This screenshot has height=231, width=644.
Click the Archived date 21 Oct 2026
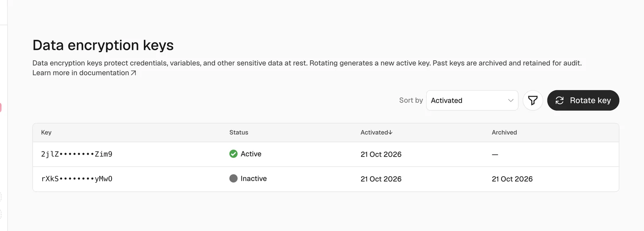pyautogui.click(x=512, y=179)
